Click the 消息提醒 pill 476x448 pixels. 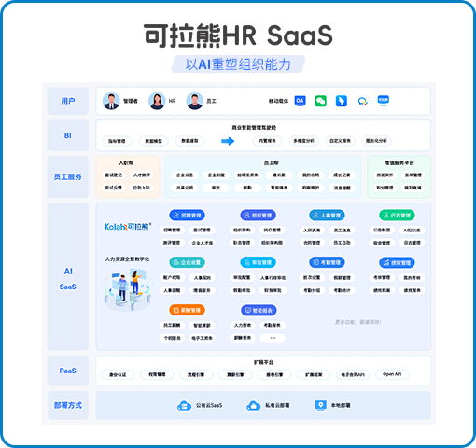(342, 188)
